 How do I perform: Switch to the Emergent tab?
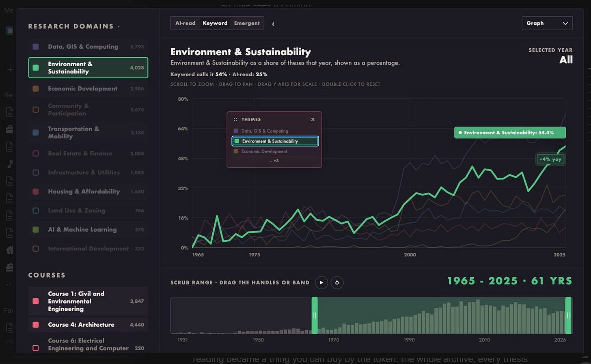[247, 23]
